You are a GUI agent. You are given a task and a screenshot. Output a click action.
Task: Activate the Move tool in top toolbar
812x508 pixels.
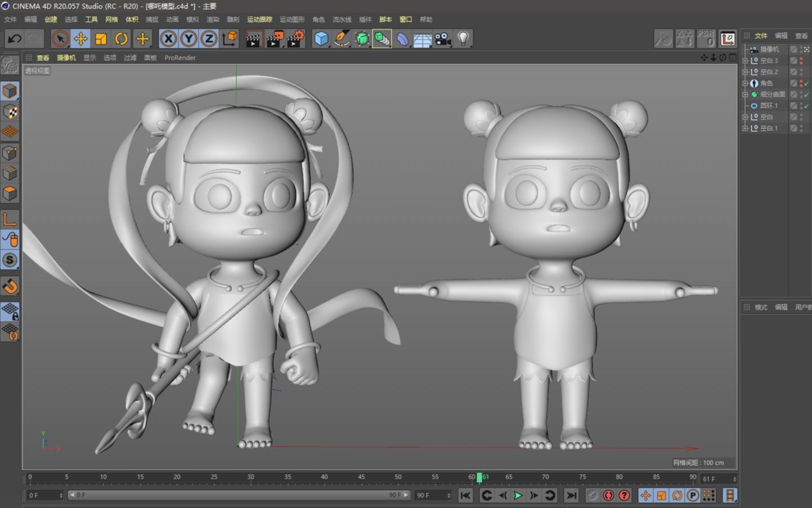click(80, 39)
